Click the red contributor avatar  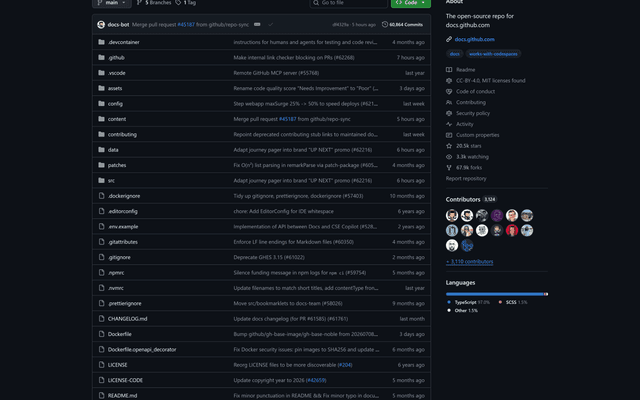pos(512,230)
